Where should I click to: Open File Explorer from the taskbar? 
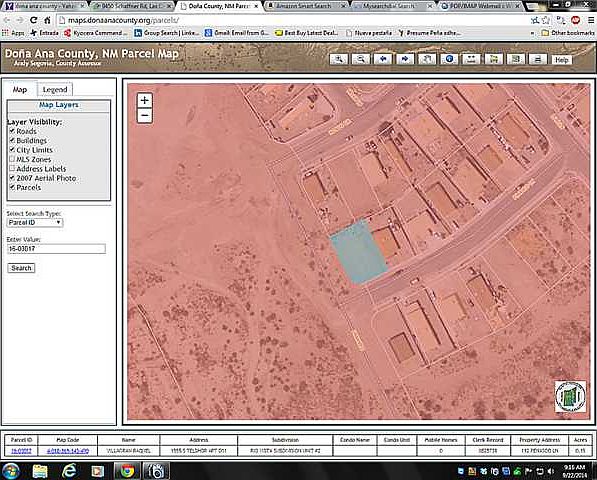[x=40, y=471]
